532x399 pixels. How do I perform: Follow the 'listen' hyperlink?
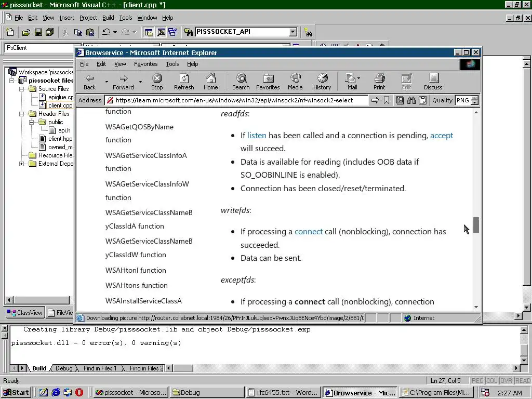click(x=257, y=136)
